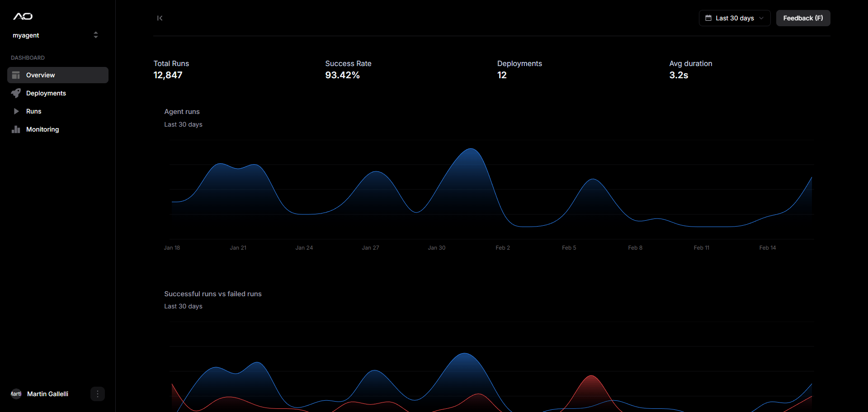Collapse the sidebar with the arrow icon
Viewport: 868px width, 412px height.
click(x=160, y=18)
